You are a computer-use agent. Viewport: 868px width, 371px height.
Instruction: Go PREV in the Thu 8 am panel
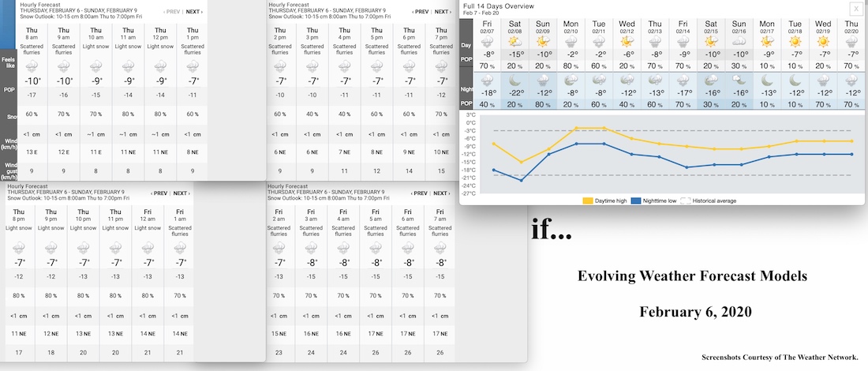(172, 12)
